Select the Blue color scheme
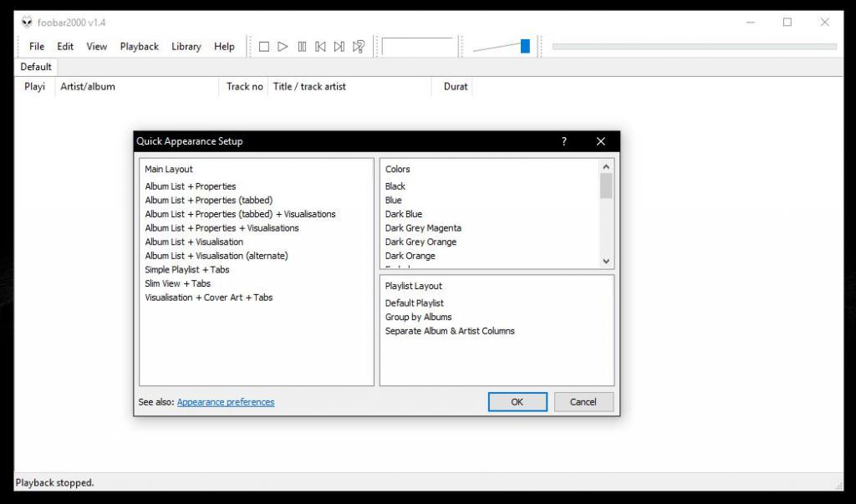The image size is (856, 504). (x=393, y=201)
